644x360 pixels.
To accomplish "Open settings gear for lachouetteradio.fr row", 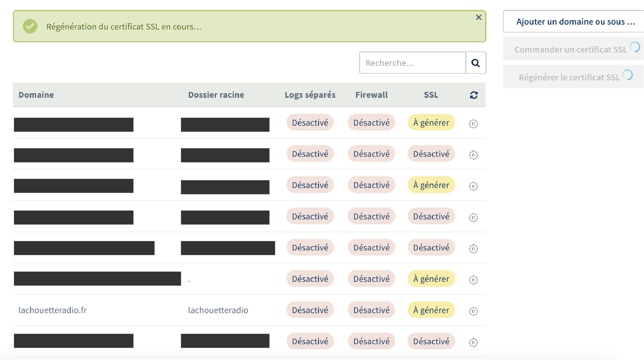I will [x=473, y=311].
